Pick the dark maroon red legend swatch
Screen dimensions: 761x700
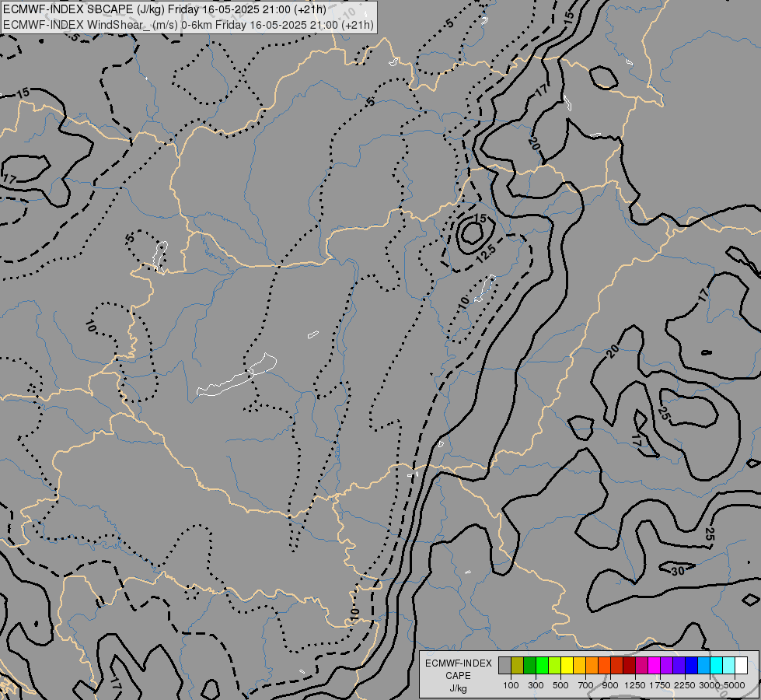pos(630,665)
